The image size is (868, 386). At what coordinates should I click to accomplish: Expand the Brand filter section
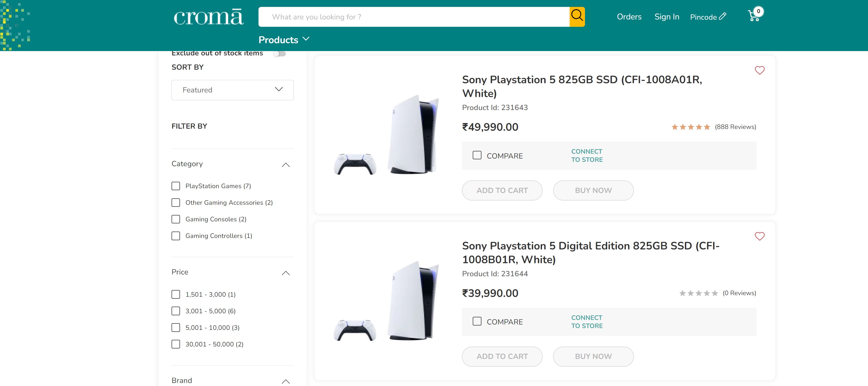pos(286,381)
